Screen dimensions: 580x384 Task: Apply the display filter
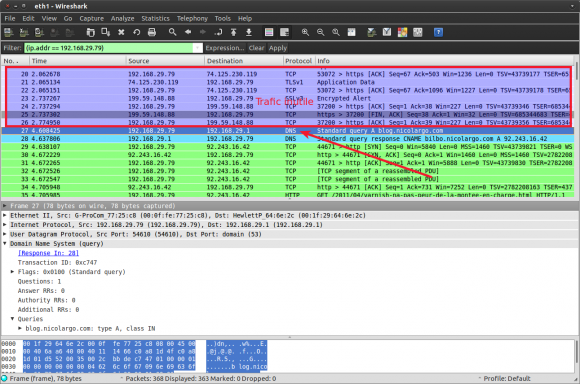point(278,48)
